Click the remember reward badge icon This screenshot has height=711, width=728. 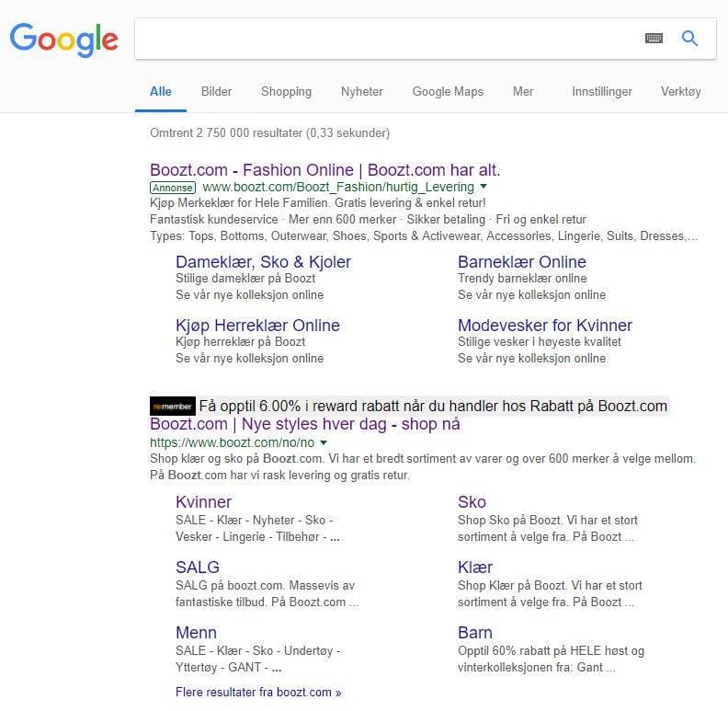point(173,406)
